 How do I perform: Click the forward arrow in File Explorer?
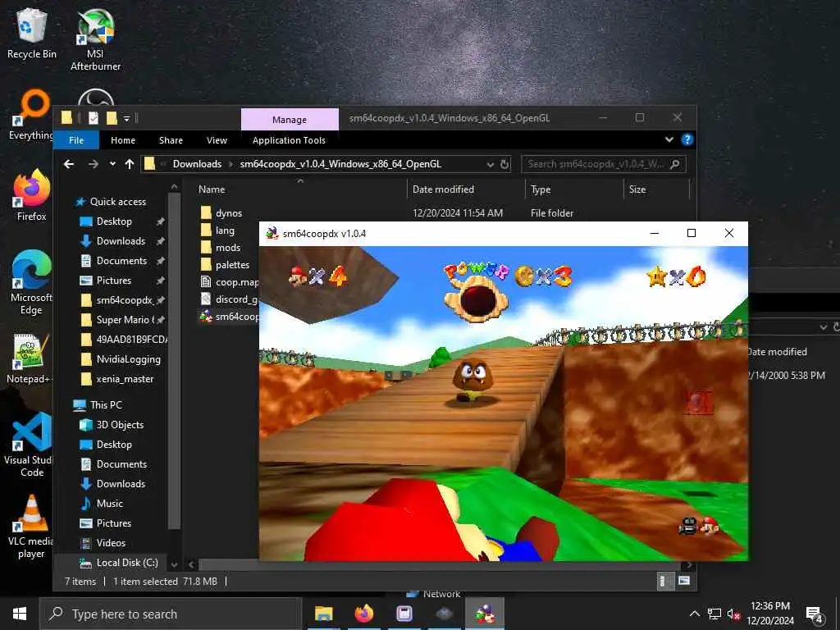point(94,164)
